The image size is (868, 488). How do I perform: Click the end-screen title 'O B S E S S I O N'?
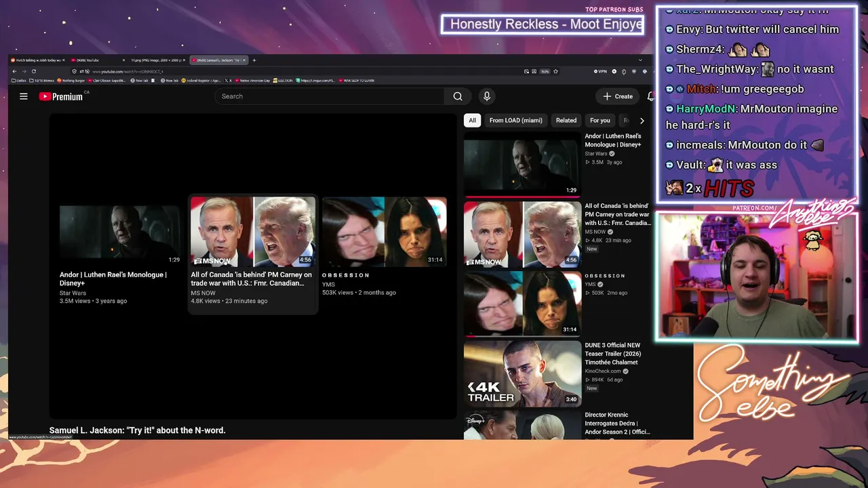coord(346,275)
